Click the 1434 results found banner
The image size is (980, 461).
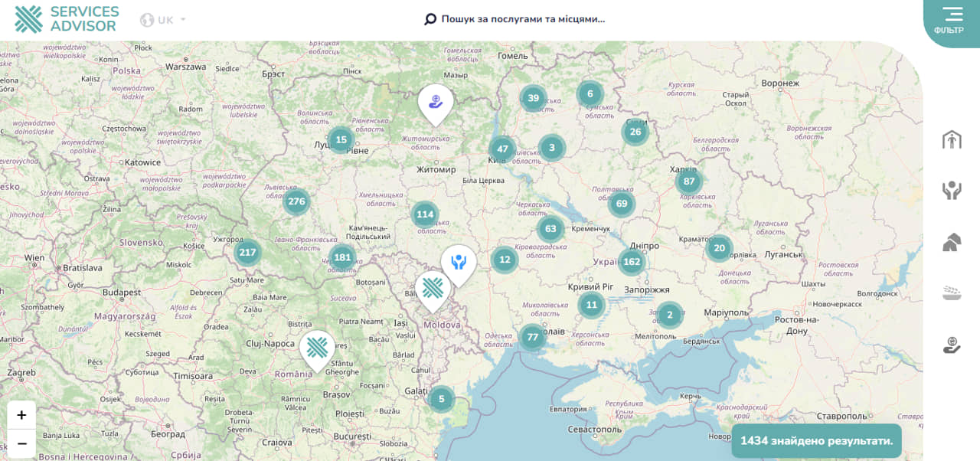(816, 441)
